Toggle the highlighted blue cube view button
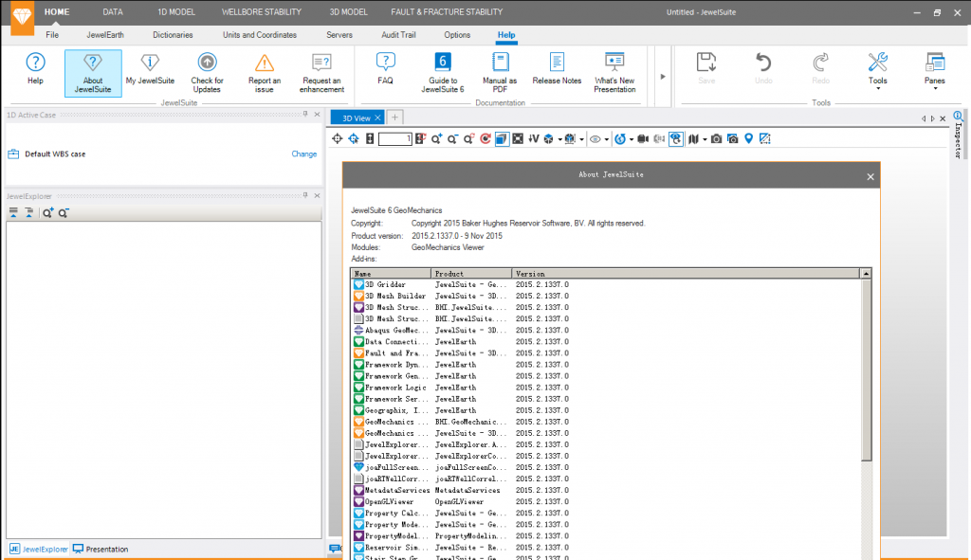This screenshot has height=560, width=971. 502,138
